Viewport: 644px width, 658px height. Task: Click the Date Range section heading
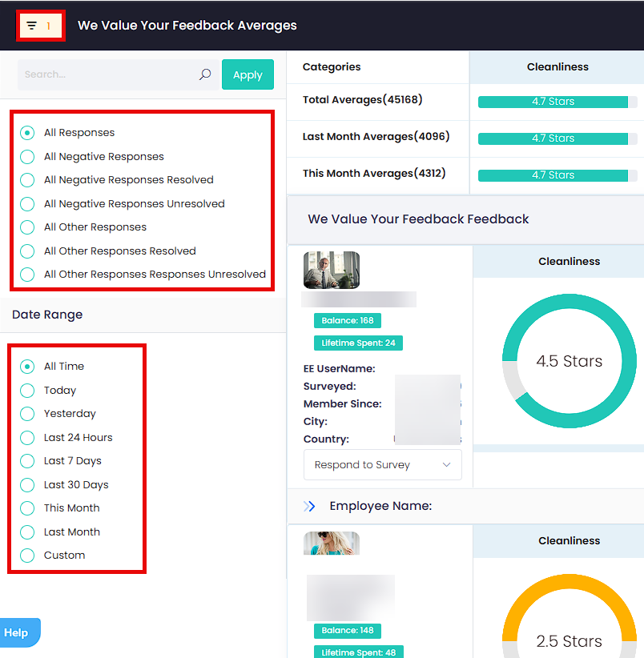(47, 315)
